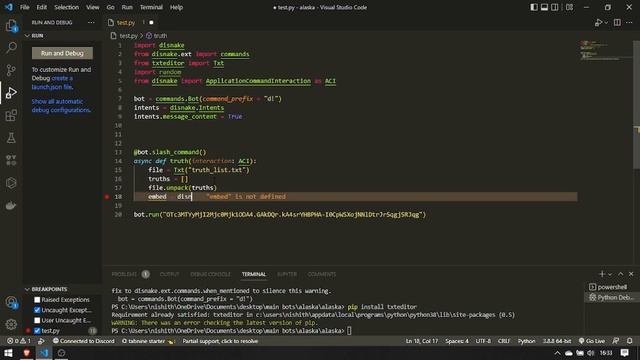This screenshot has height=360, width=640.
Task: Add a new terminal with plus icon
Action: pyautogui.click(x=602, y=274)
